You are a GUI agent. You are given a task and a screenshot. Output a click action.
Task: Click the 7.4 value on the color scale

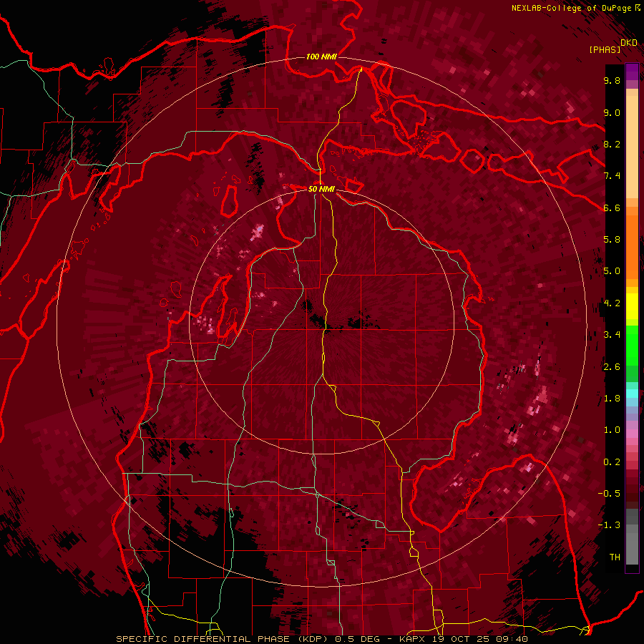(612, 176)
